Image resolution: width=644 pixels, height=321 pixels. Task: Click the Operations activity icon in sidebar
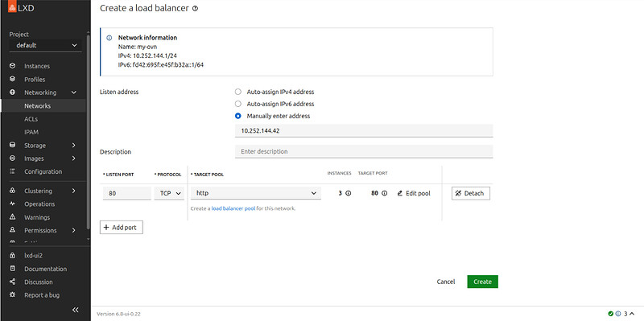[12, 204]
